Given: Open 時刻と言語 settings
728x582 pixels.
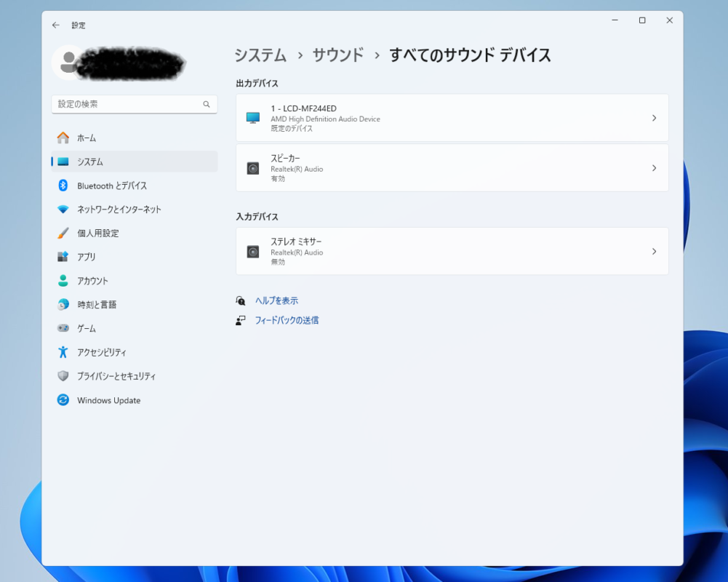Looking at the screenshot, I should pos(134,304).
